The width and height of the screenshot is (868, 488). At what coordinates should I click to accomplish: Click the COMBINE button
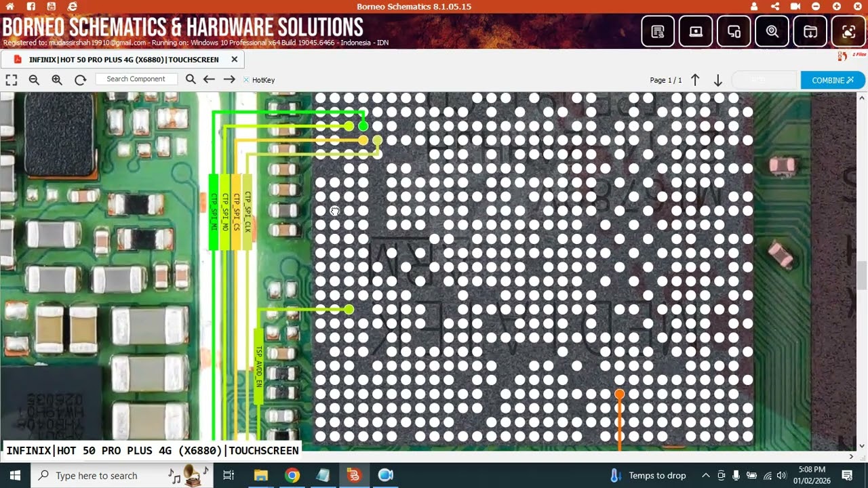coord(833,80)
